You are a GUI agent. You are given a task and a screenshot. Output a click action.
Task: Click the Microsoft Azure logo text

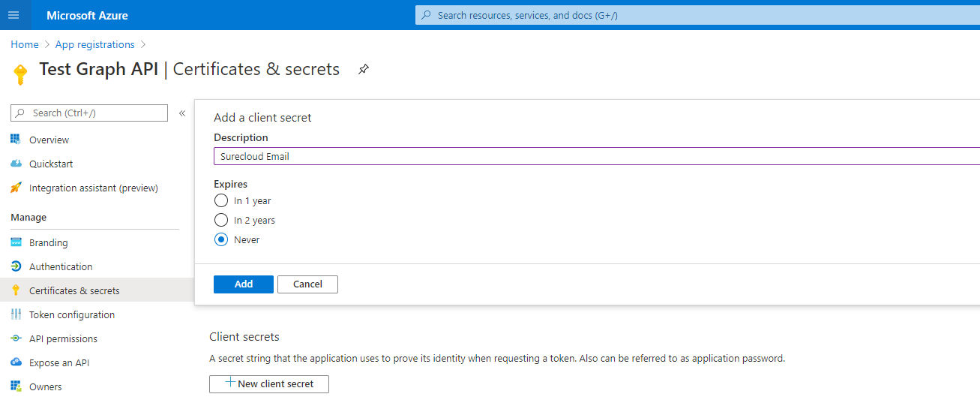[x=87, y=15]
